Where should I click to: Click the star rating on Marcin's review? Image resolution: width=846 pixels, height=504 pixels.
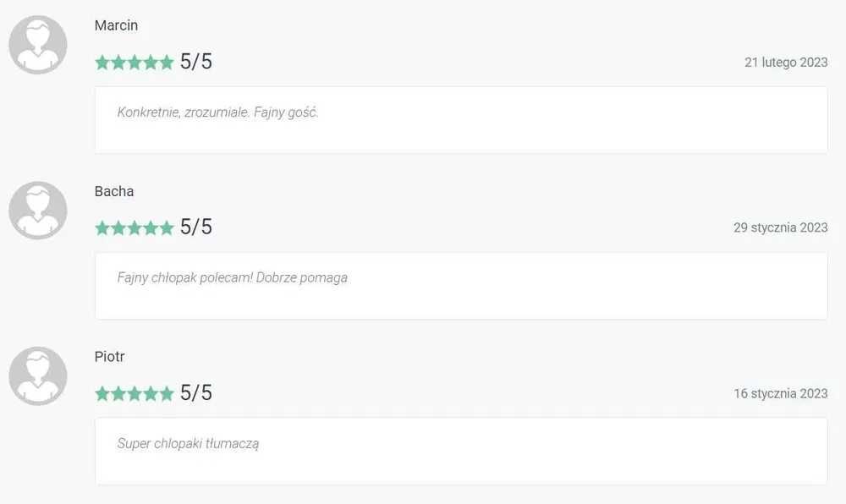(134, 63)
